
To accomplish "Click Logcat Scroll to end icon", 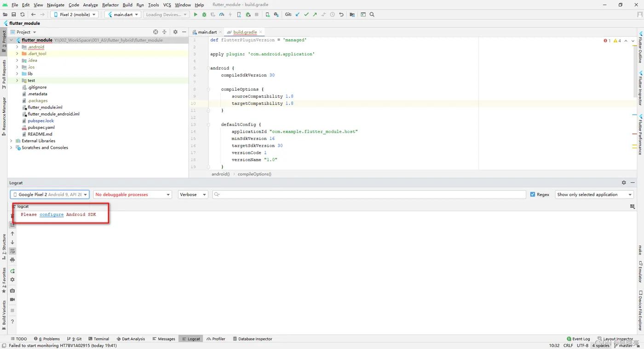I will [12, 225].
